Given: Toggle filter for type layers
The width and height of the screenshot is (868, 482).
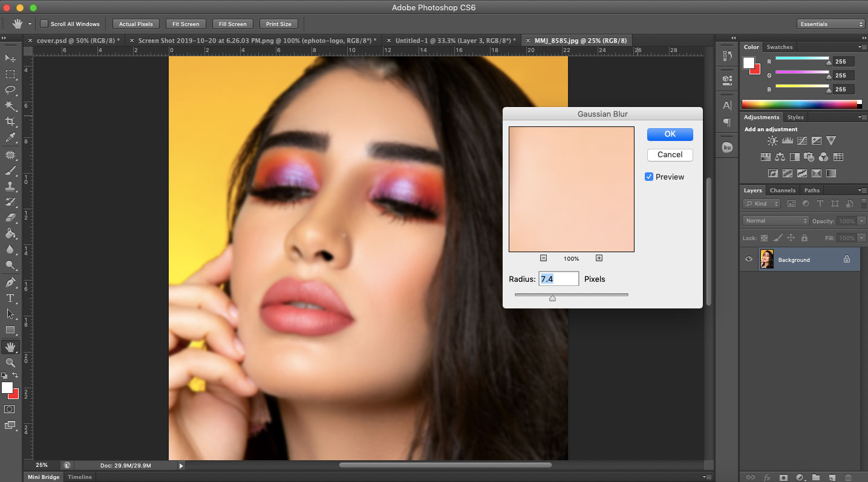Looking at the screenshot, I should (x=820, y=204).
